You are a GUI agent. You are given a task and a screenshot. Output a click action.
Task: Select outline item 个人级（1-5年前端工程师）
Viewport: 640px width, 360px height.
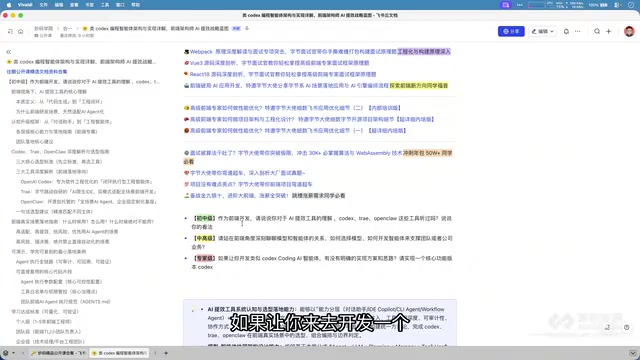click(x=44, y=322)
